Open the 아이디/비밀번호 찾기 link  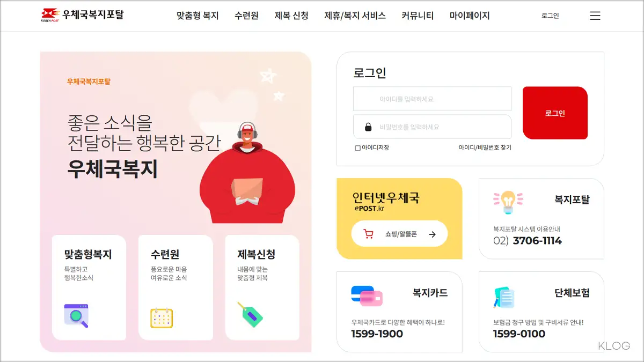[485, 147]
